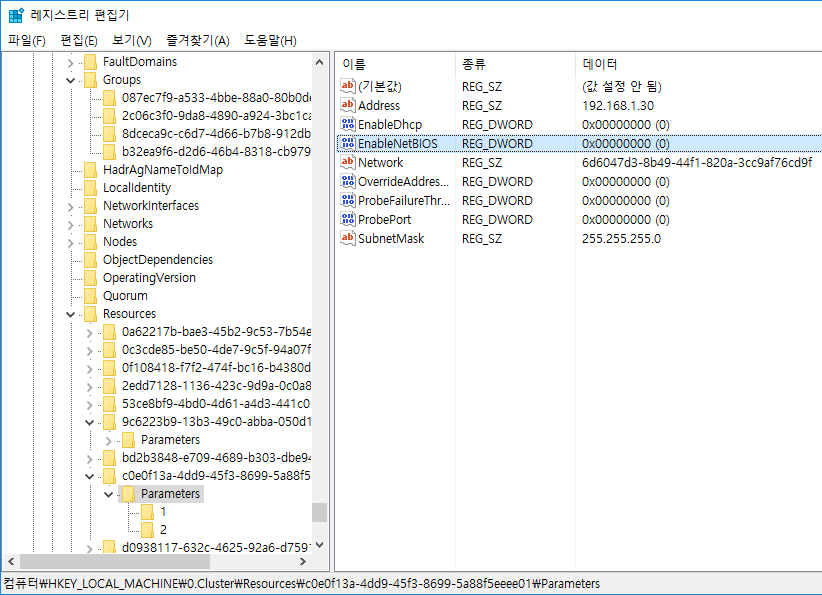Click the SubnetMask string value icon
The height and width of the screenshot is (595, 822).
(x=348, y=238)
